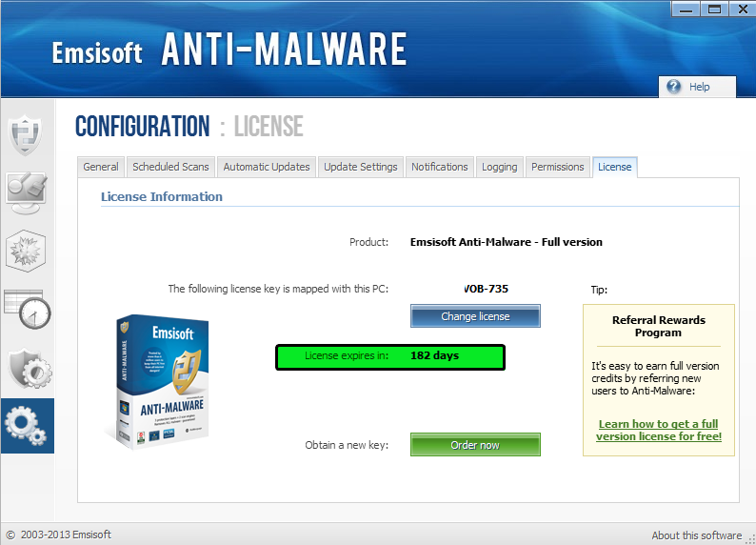Go to the Automatic Updates tab
This screenshot has height=545, width=756.
click(x=267, y=167)
